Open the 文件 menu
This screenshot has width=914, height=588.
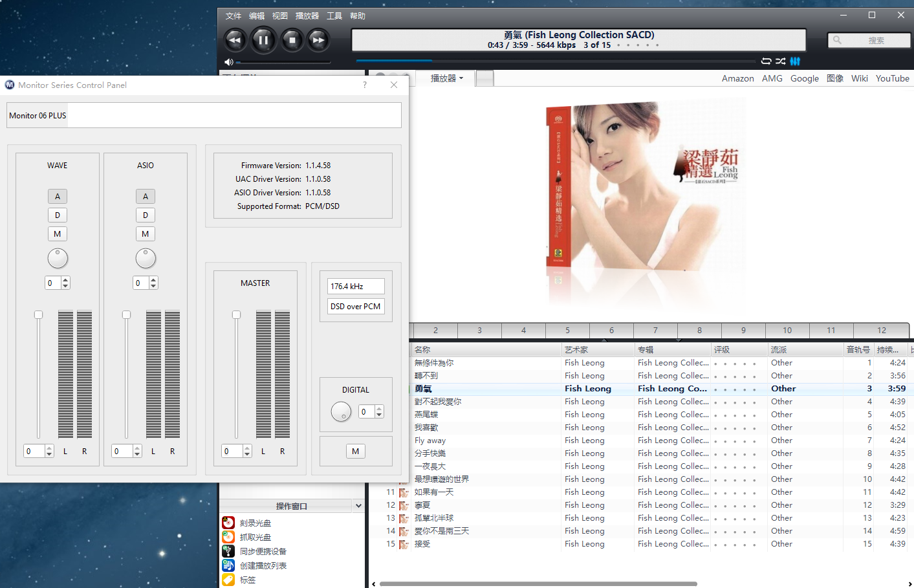pyautogui.click(x=233, y=16)
